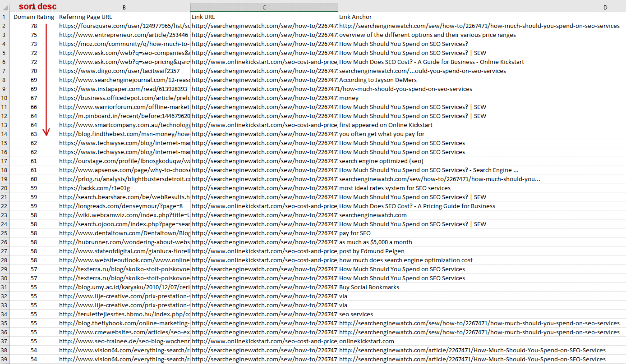626x364 pixels.
Task: Click the Link URL header cell
Action: click(x=264, y=17)
